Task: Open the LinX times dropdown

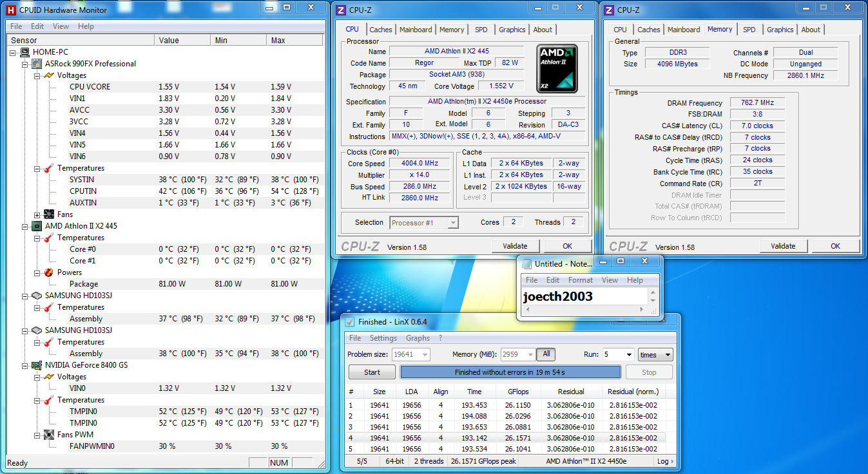Action: [668, 355]
